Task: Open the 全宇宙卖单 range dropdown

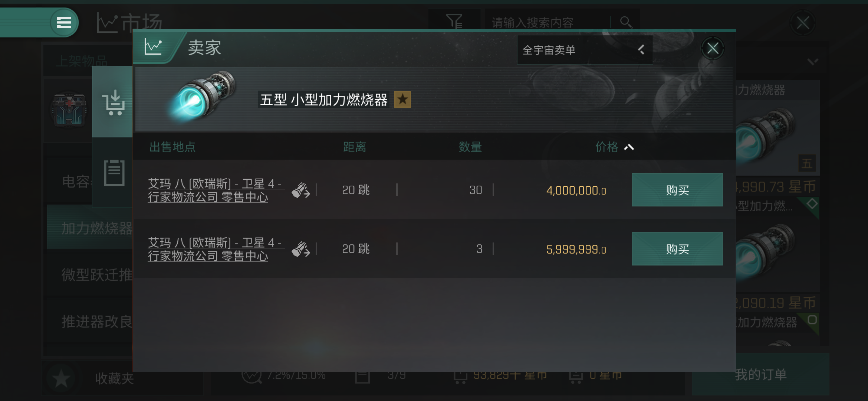Action: [585, 50]
